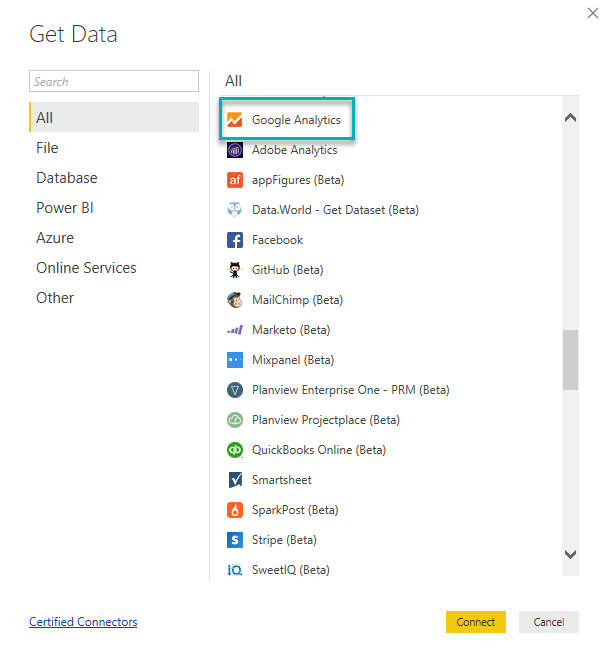Screen dimensions: 609x662
Task: Click the Smartsheet checkmark icon
Action: [235, 480]
